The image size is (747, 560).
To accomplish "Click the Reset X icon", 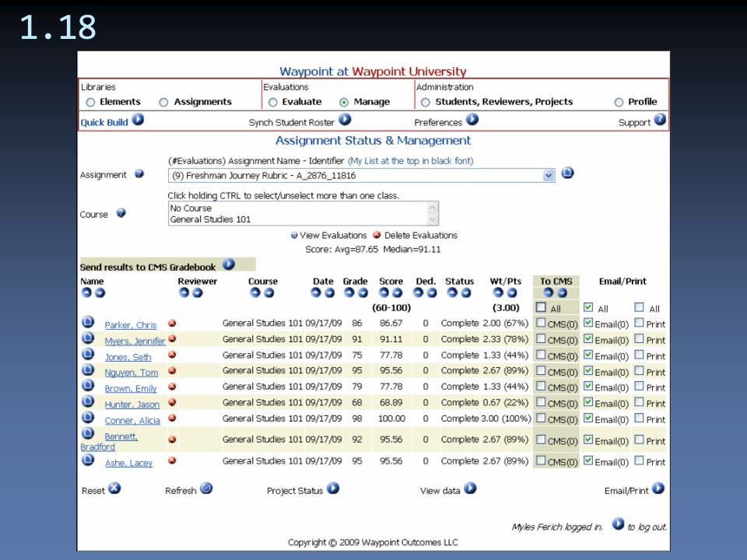I will coord(114,488).
